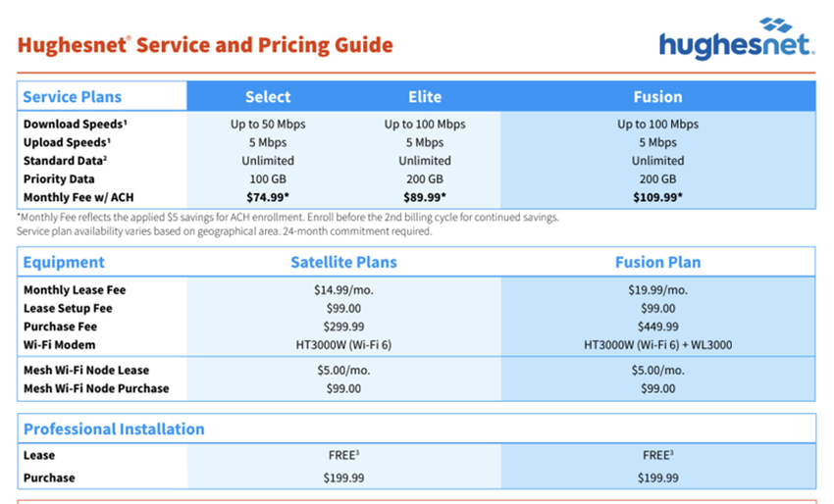Click the $449.99 Fusion purchase fee
The image size is (834, 504).
[657, 327]
